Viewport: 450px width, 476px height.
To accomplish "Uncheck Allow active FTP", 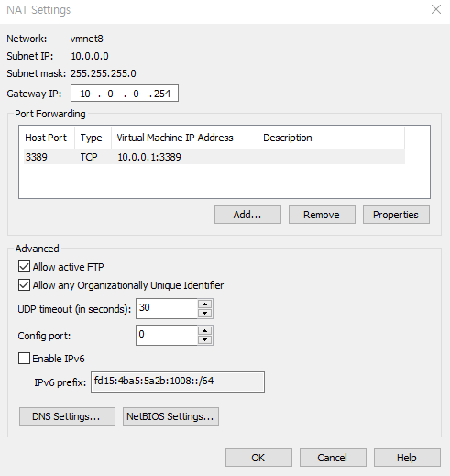I will click(24, 267).
